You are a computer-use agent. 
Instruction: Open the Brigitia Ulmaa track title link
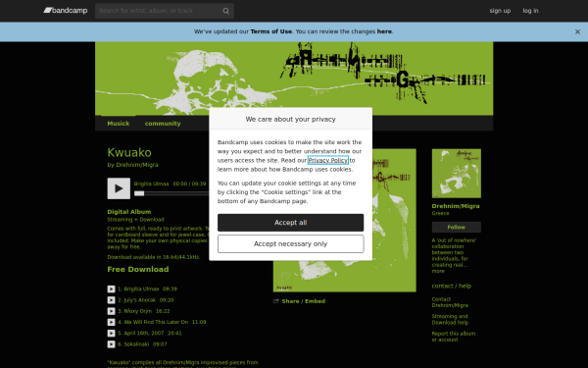[141, 289]
